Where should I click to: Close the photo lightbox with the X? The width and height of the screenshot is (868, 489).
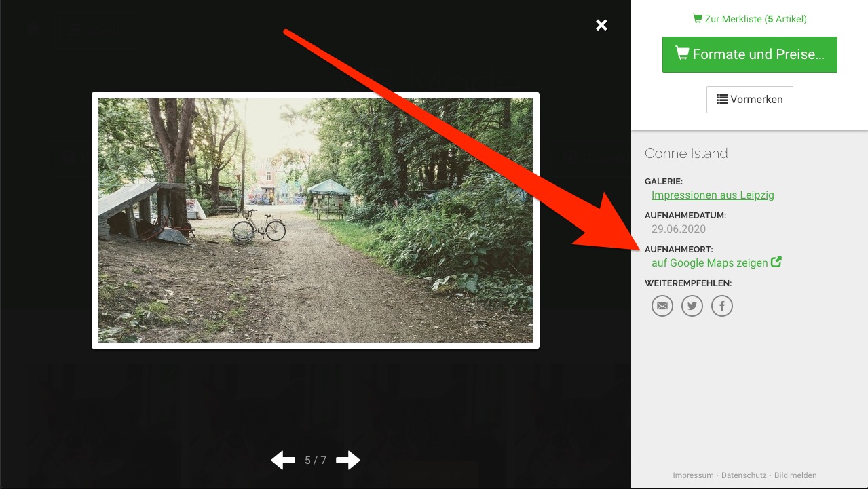tap(601, 25)
